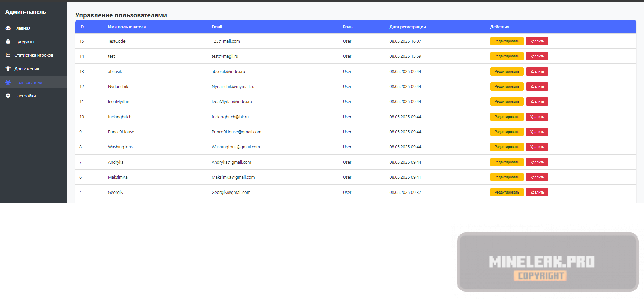Click MaksimKa@gmail.com email
Image resolution: width=644 pixels, height=299 pixels.
(233, 177)
